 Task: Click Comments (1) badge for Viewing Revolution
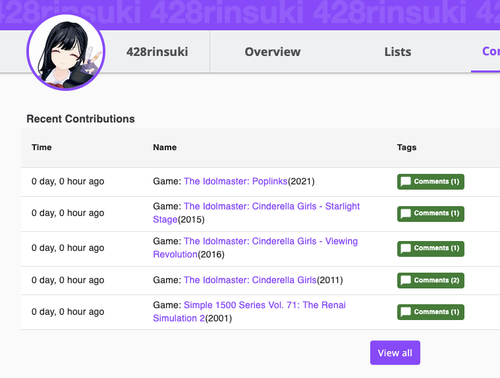[x=431, y=249]
